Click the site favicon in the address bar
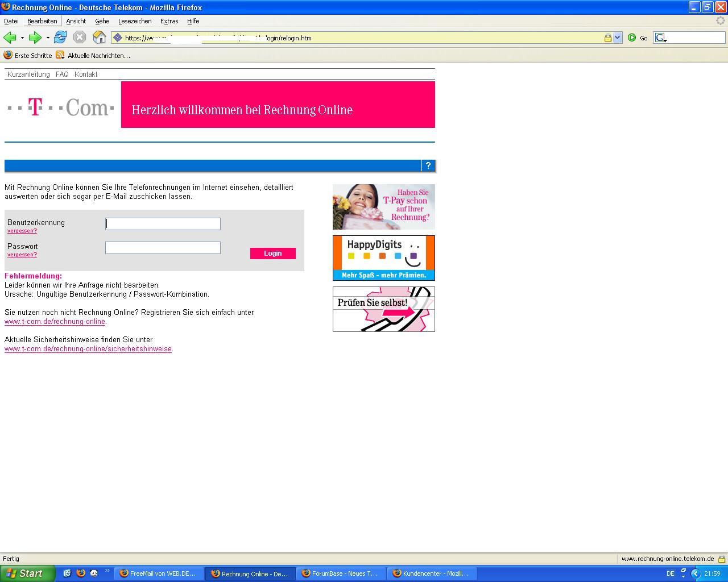This screenshot has width=728, height=582. coord(118,38)
